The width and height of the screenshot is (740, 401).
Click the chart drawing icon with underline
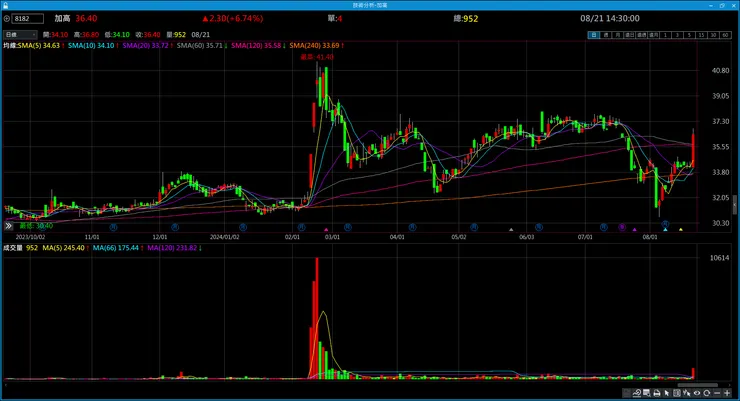(637, 393)
